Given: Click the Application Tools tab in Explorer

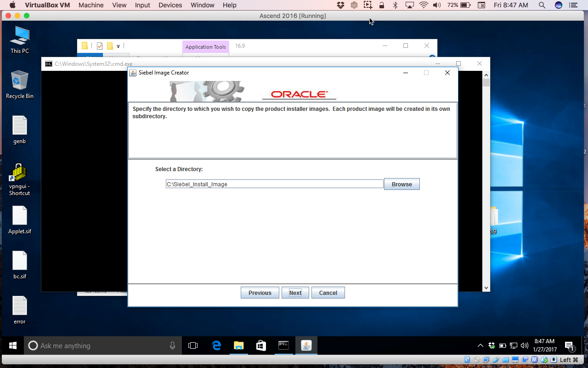Looking at the screenshot, I should pyautogui.click(x=206, y=47).
